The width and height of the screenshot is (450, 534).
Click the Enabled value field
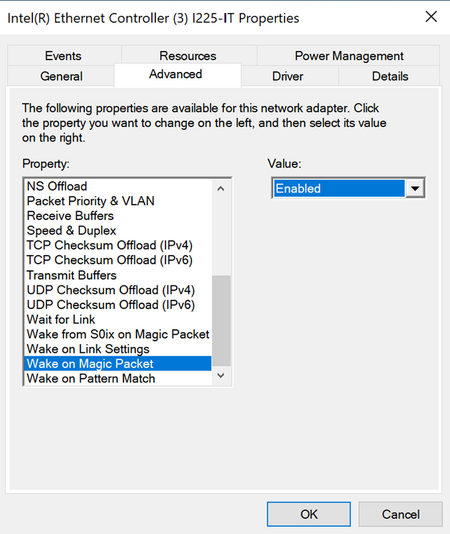[x=339, y=188]
